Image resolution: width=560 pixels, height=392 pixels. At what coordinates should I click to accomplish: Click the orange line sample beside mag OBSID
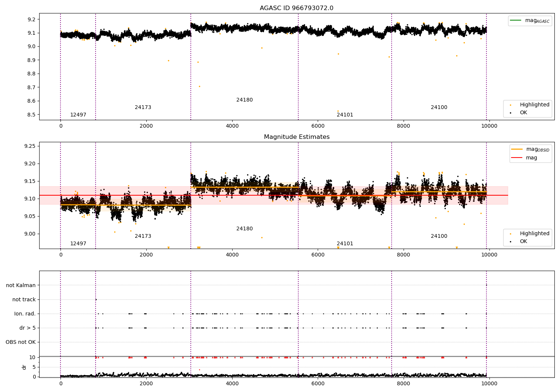[517, 149]
